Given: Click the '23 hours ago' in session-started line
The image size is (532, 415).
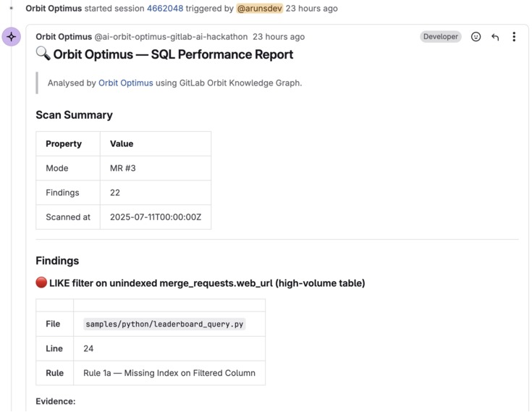Looking at the screenshot, I should 311,9.
